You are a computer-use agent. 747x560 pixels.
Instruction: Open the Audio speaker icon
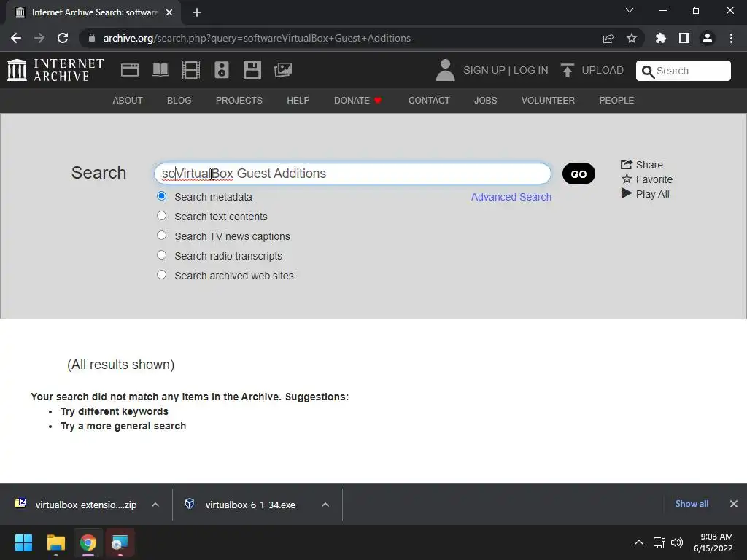click(x=222, y=70)
